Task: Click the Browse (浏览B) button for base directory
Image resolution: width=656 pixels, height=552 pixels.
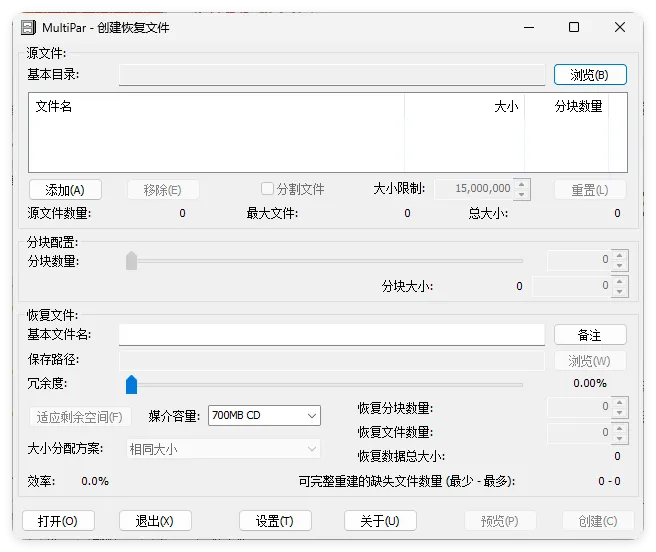Action: click(589, 75)
